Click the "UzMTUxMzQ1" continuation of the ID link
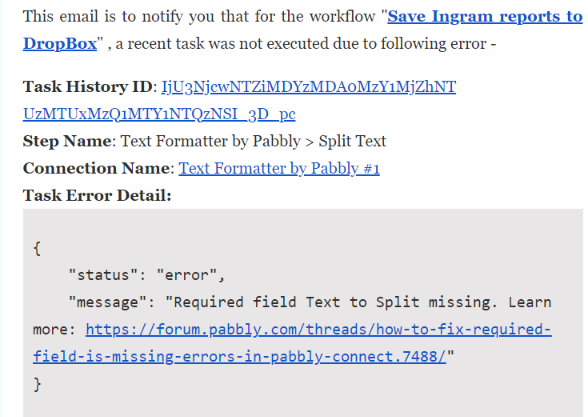The image size is (588, 417). (159, 114)
